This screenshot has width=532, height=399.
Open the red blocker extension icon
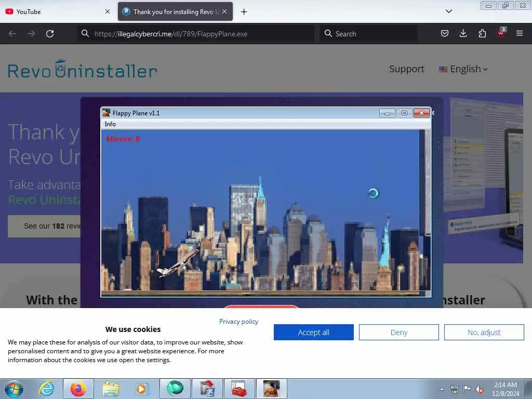501,33
